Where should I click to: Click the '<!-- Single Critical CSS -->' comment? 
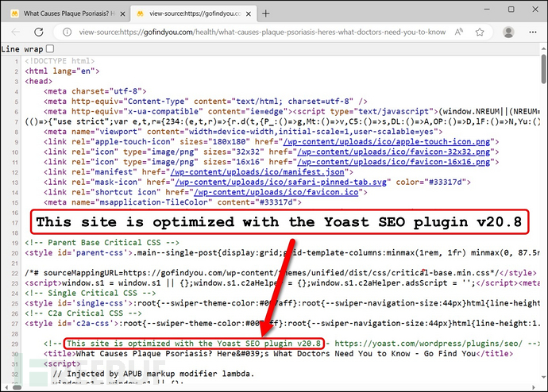click(x=91, y=294)
